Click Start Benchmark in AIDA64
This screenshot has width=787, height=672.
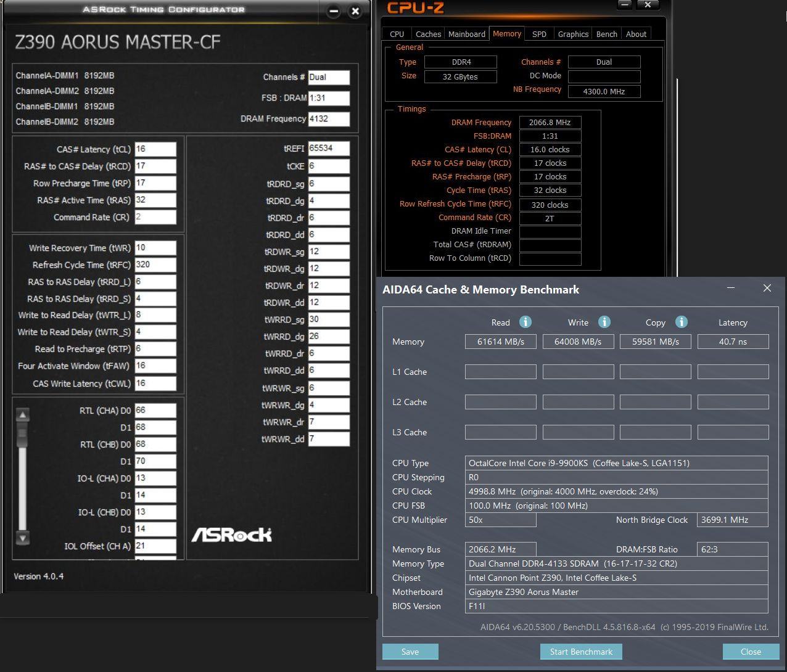581,652
